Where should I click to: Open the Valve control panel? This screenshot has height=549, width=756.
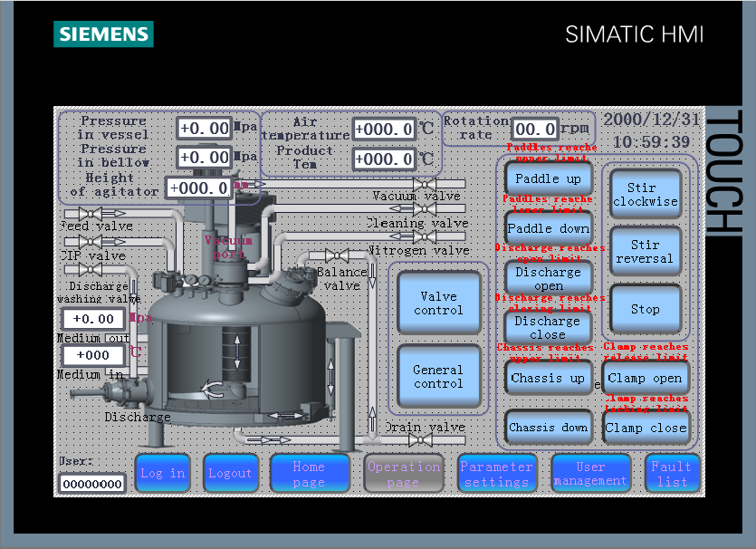coord(438,303)
